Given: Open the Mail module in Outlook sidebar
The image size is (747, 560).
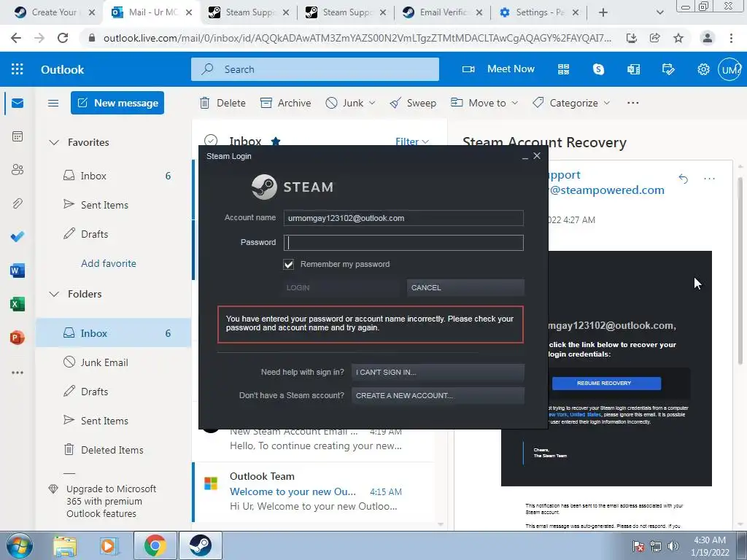Looking at the screenshot, I should (x=18, y=103).
